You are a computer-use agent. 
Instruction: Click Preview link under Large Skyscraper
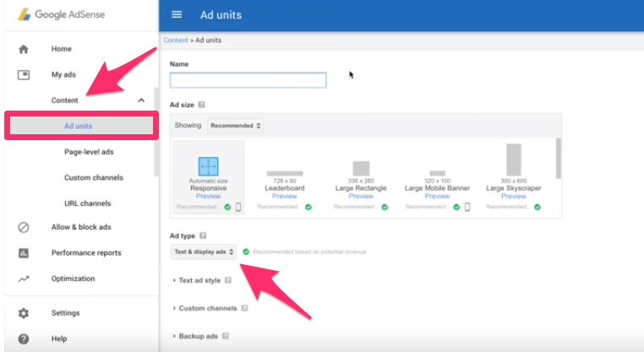(514, 197)
